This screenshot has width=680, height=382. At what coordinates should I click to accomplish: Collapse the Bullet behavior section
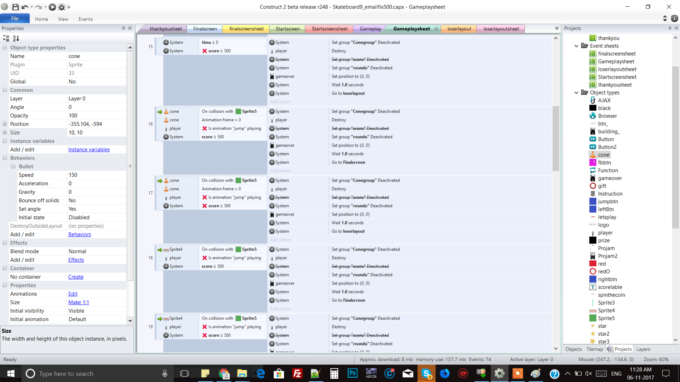point(13,167)
